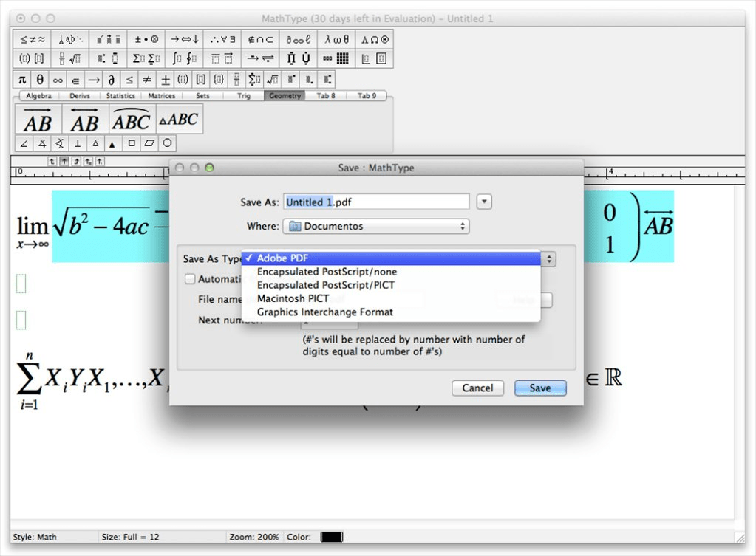Click the Save button
The width and height of the screenshot is (756, 556).
(539, 388)
